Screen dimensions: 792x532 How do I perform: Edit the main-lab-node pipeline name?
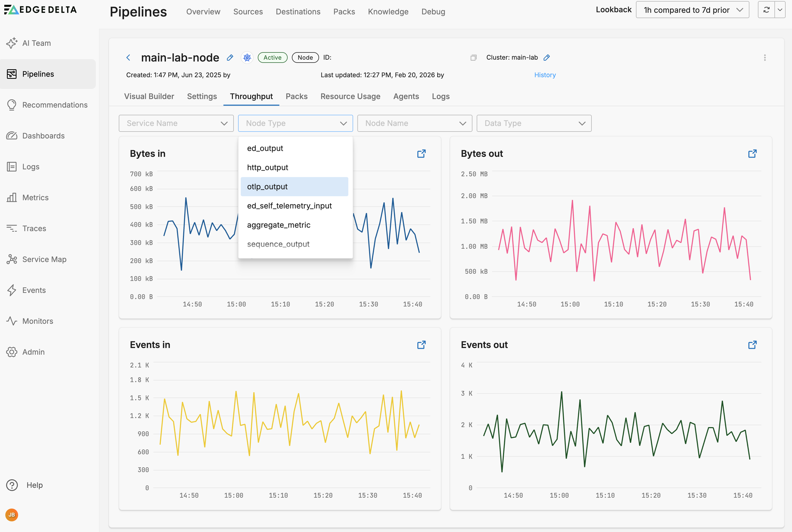pos(230,58)
